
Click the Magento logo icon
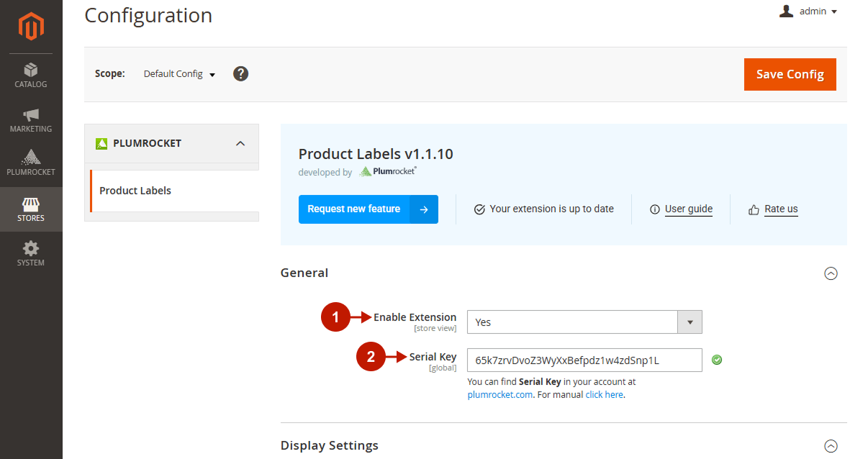point(31,27)
